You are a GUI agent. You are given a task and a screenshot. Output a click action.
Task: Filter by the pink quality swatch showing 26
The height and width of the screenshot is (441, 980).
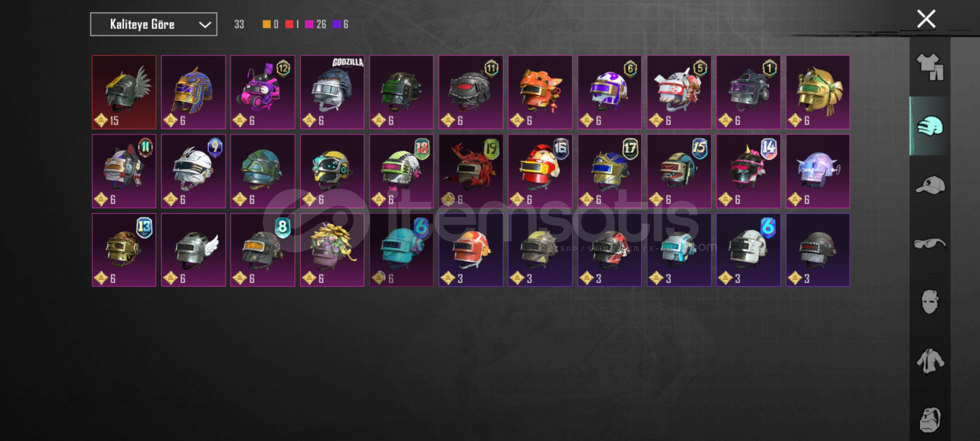click(x=309, y=24)
